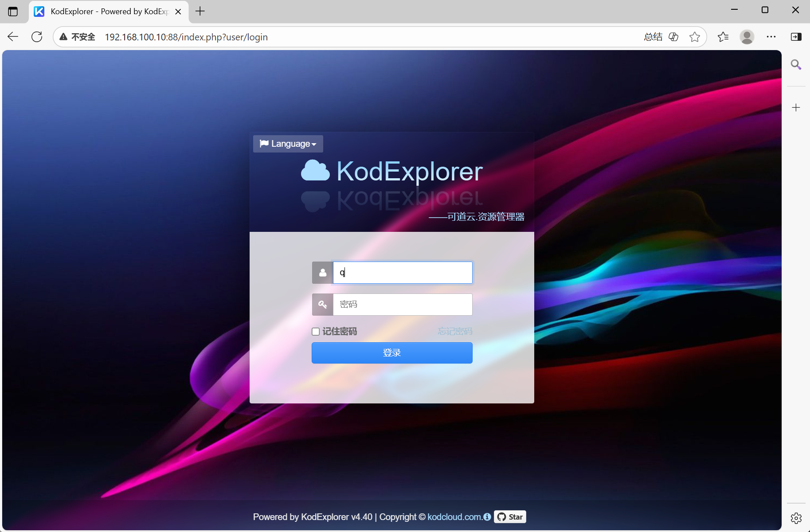The image size is (810, 532).
Task: Click the 可道云.资源管理器 subtitle text
Action: click(486, 216)
